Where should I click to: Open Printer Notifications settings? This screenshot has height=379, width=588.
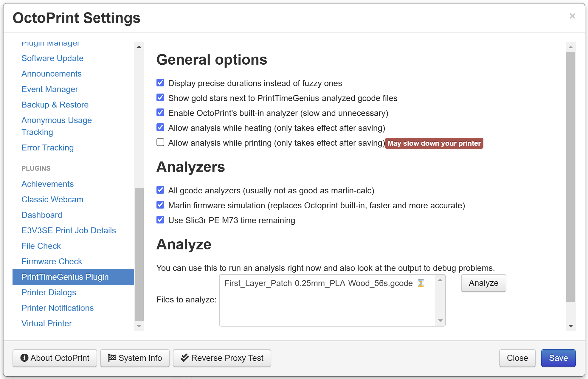(x=58, y=308)
